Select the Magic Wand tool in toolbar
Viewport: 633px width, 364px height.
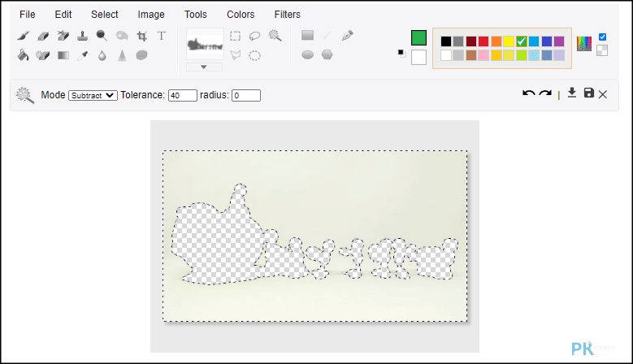275,36
